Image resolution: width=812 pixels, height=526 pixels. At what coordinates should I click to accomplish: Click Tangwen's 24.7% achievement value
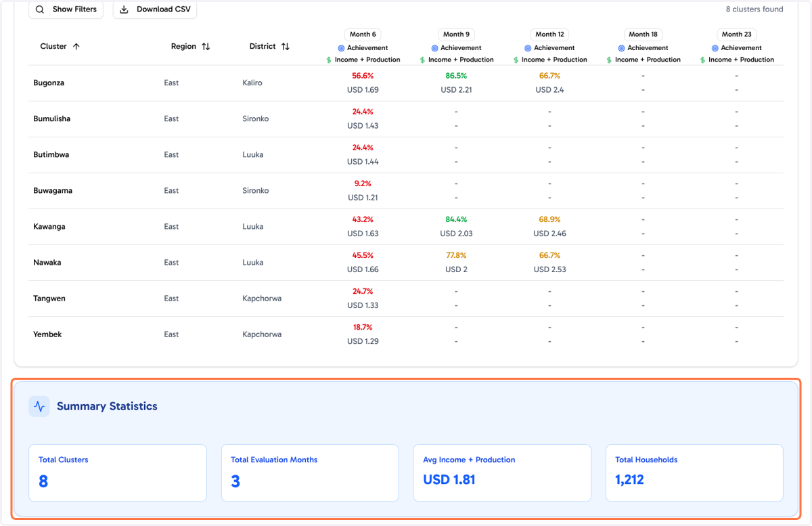click(363, 291)
